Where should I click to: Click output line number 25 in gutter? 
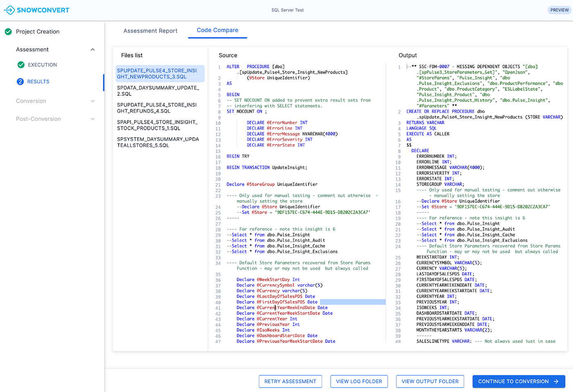click(x=398, y=258)
